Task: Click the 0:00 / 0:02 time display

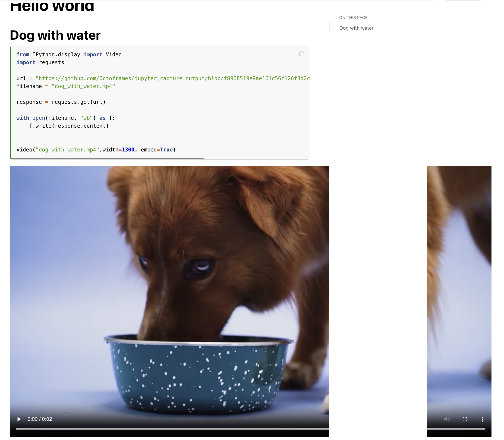Action: coord(40,419)
